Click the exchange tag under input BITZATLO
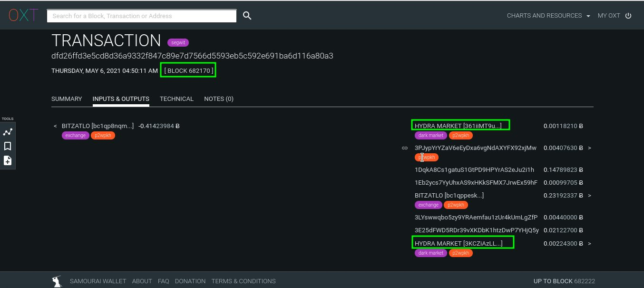The height and width of the screenshot is (288, 644). pyautogui.click(x=76, y=136)
